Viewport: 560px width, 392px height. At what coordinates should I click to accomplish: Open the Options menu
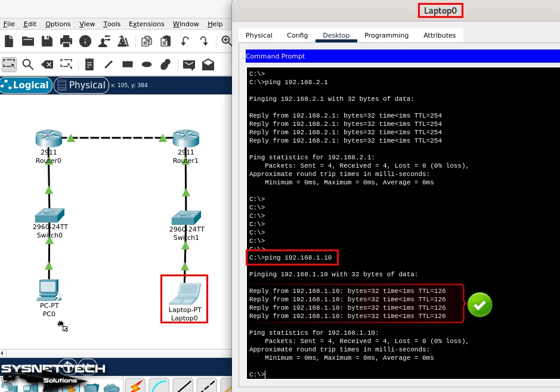(58, 24)
